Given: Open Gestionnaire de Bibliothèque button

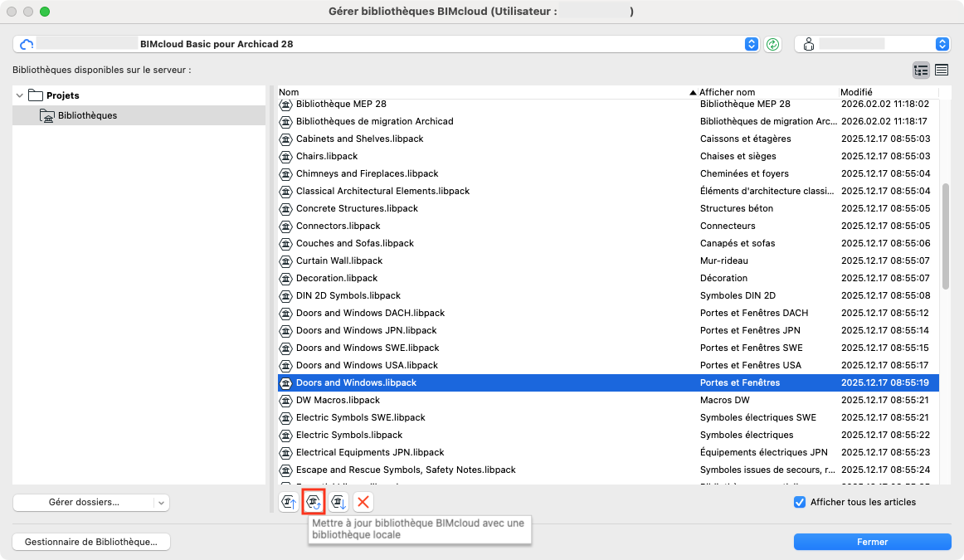Looking at the screenshot, I should pyautogui.click(x=91, y=542).
